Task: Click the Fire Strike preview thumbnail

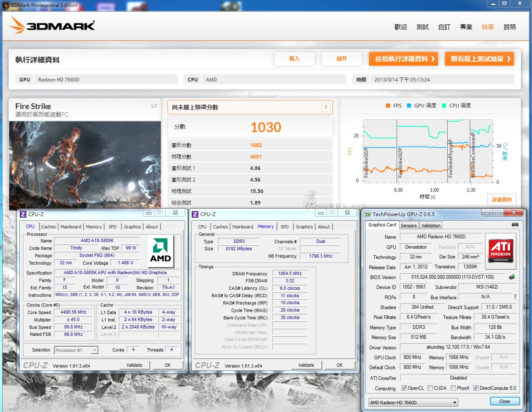Action: [85, 165]
